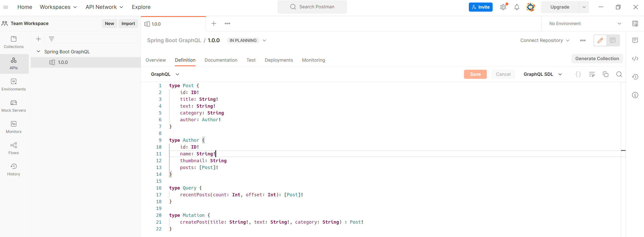This screenshot has width=644, height=237.
Task: Click the Import button
Action: coord(128,23)
